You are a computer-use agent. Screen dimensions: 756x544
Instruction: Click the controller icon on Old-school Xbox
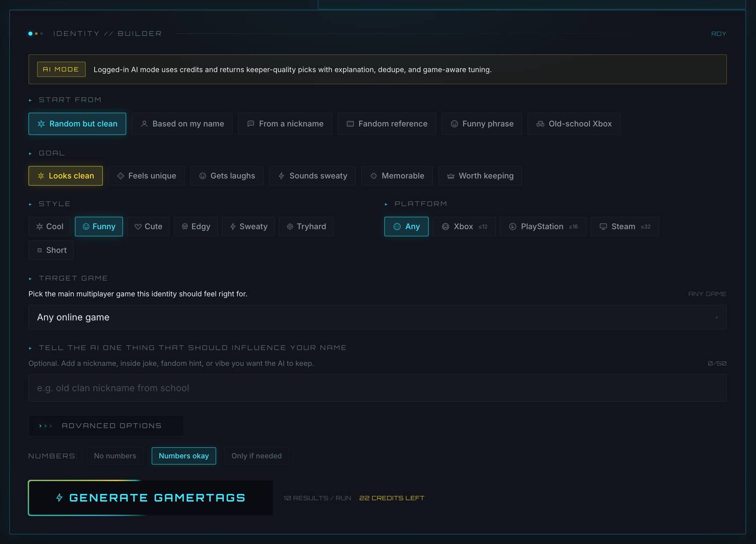(540, 124)
